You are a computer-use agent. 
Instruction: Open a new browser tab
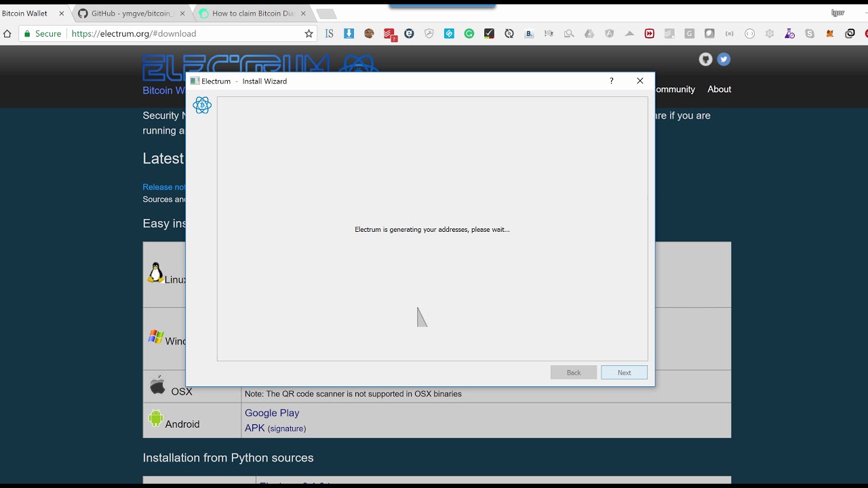[x=326, y=14]
